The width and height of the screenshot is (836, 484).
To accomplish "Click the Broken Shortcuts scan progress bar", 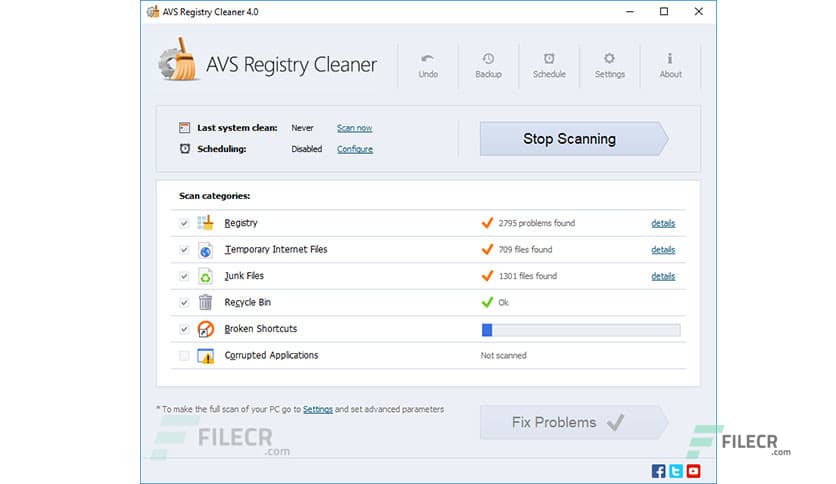I will 581,330.
